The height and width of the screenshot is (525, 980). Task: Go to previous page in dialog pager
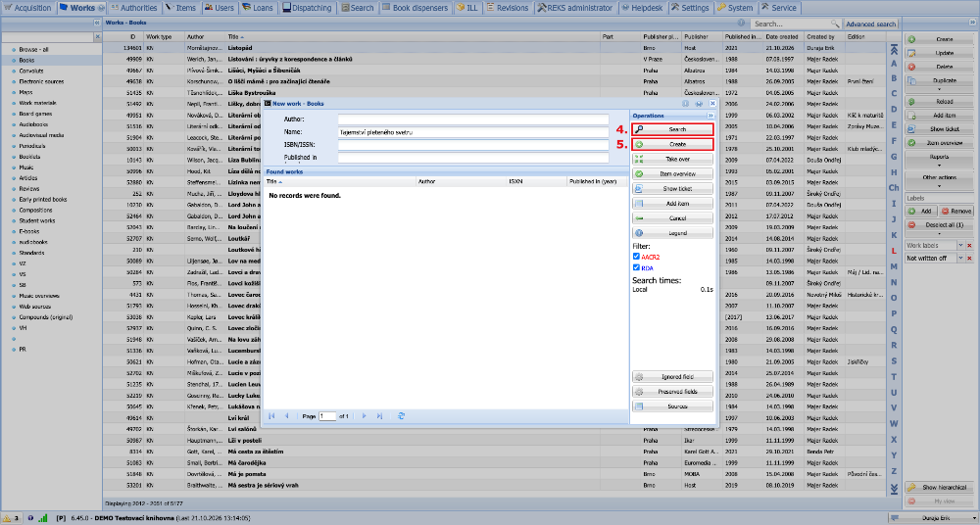pyautogui.click(x=287, y=415)
